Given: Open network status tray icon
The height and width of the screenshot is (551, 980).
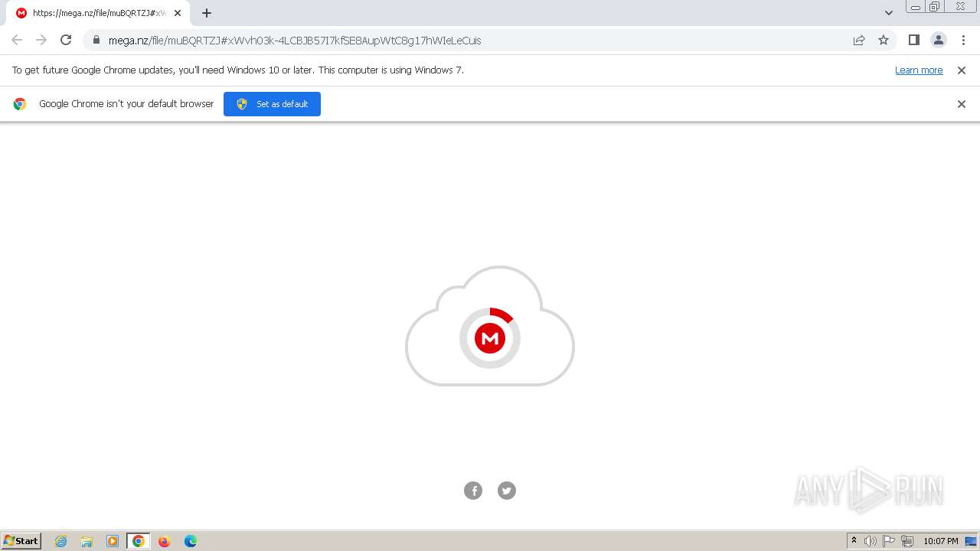Looking at the screenshot, I should pos(907,541).
